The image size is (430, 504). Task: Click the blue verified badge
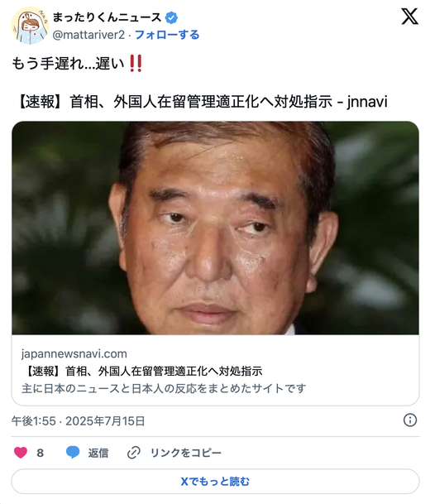click(x=171, y=17)
